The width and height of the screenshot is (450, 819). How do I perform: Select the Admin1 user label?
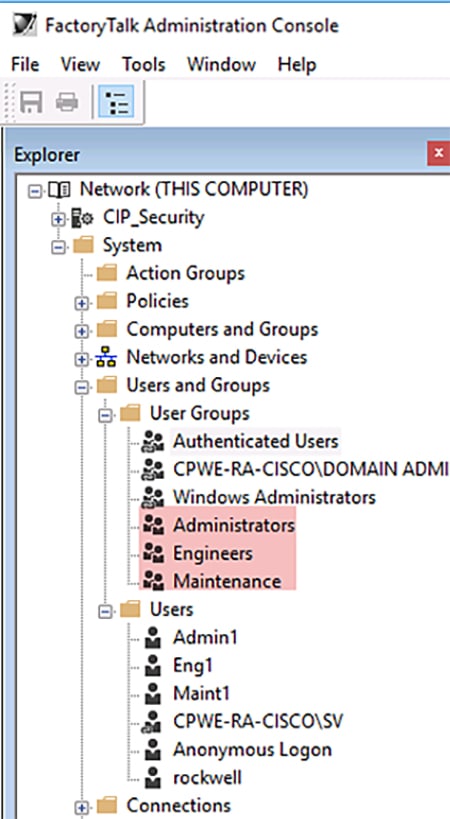(x=205, y=637)
